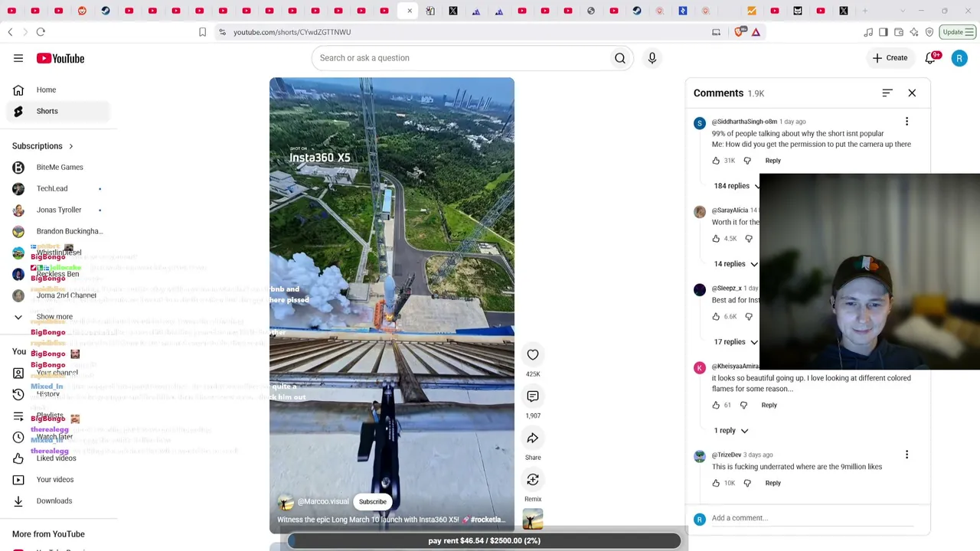980x551 pixels.
Task: Click the Add a comment field
Action: click(812, 518)
